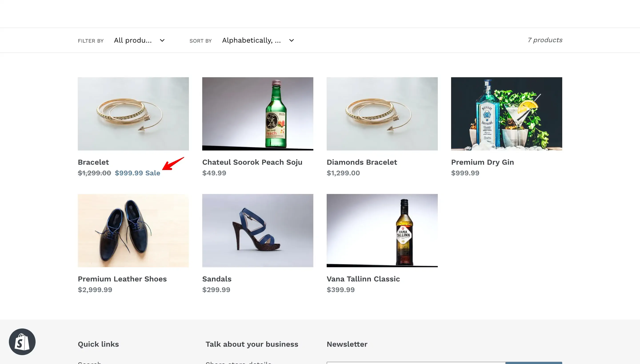Click the Premium Leather Shoes image
The width and height of the screenshot is (640, 364).
point(133,231)
